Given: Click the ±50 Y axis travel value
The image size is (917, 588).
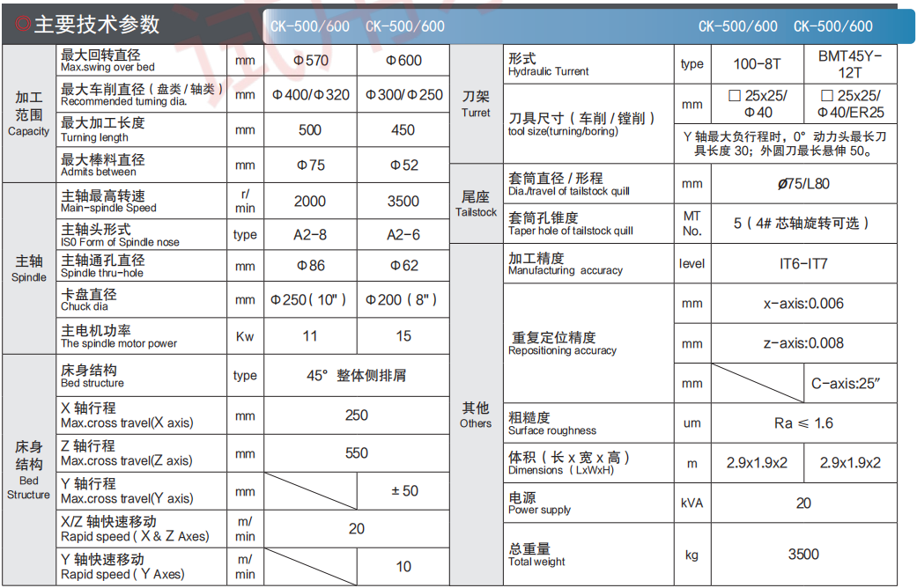Looking at the screenshot, I should 403,491.
